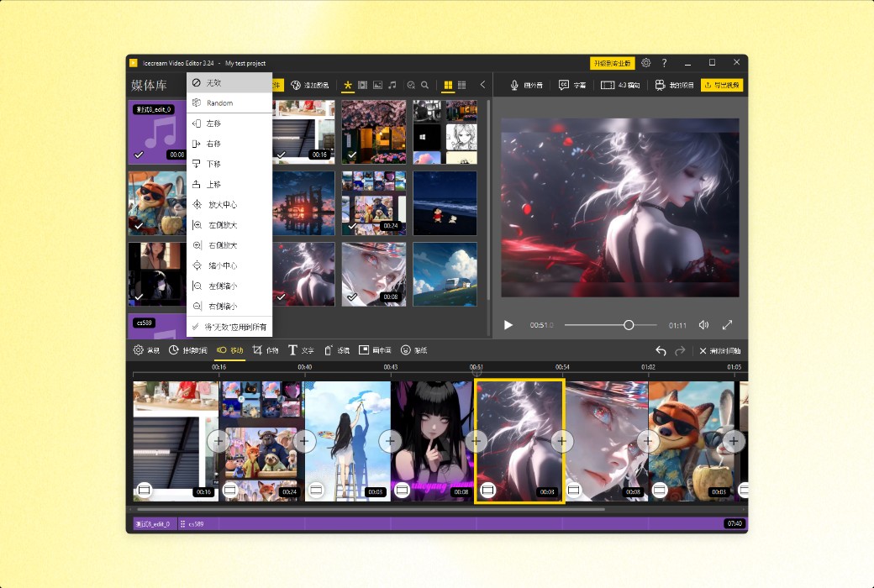Image resolution: width=874 pixels, height=588 pixels.
Task: Choose Random from the motion effects menu
Action: click(x=218, y=102)
